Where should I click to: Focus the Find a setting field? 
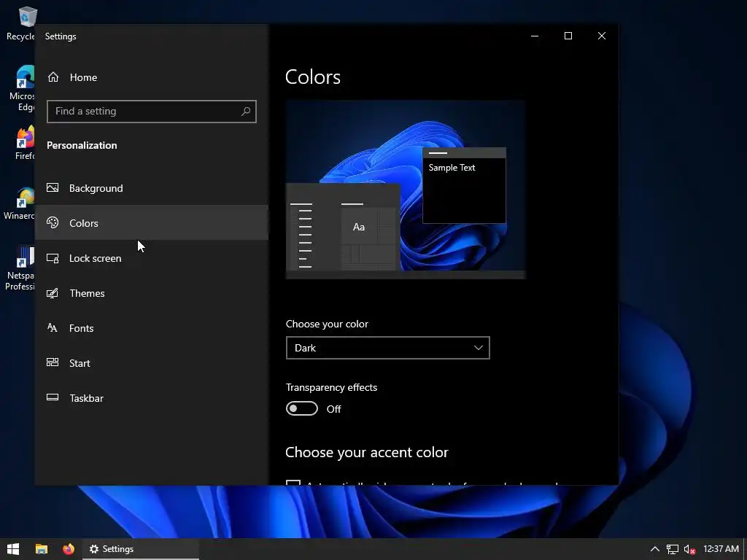[152, 112]
